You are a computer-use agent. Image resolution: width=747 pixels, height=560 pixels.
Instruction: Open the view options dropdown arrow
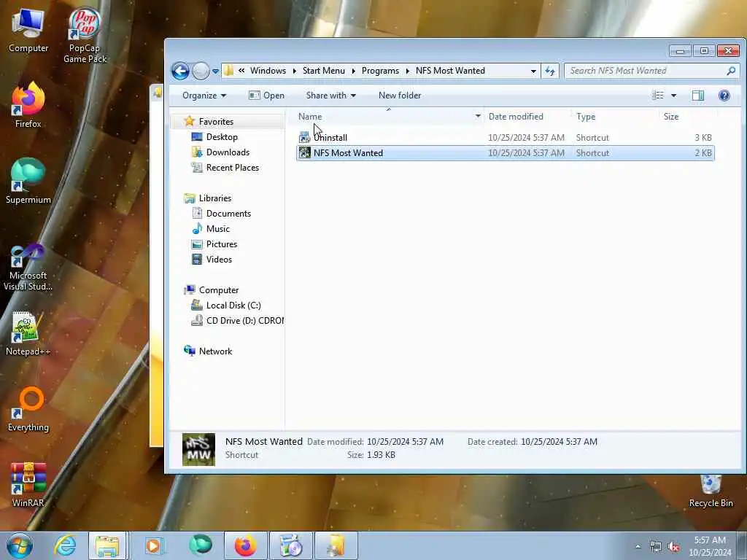tap(673, 96)
